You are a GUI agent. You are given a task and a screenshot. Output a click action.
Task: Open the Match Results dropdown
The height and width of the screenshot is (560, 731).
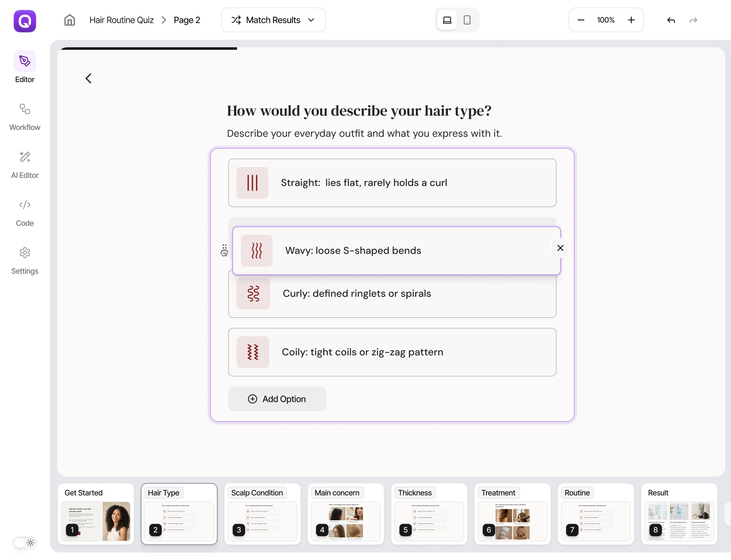tap(273, 20)
